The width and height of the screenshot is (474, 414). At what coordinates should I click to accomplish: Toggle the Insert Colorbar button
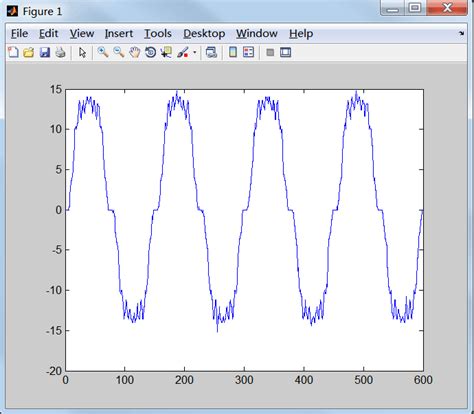(233, 52)
